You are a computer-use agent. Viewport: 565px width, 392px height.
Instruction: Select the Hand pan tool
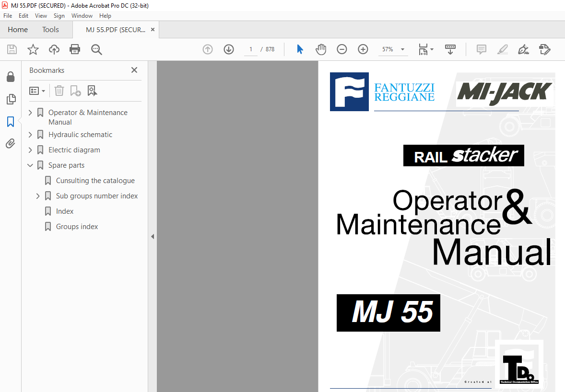(321, 49)
